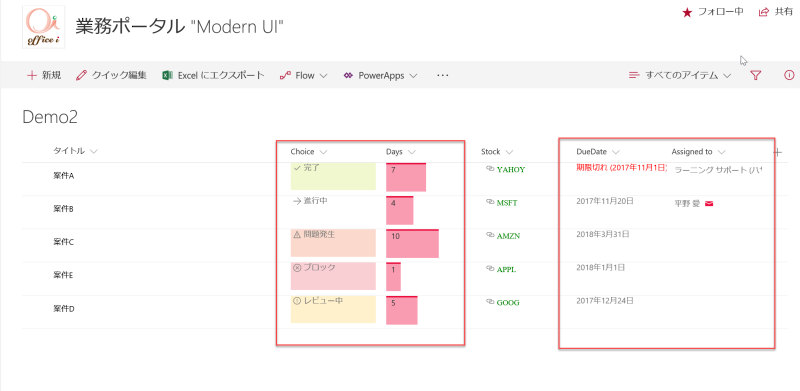Click 新規 to create new item

(44, 76)
